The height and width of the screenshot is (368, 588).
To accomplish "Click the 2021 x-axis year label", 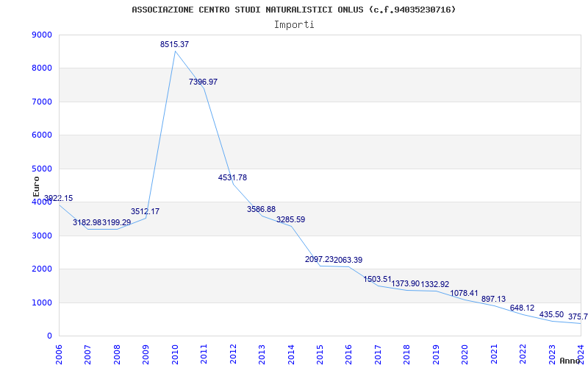I will click(x=493, y=353).
